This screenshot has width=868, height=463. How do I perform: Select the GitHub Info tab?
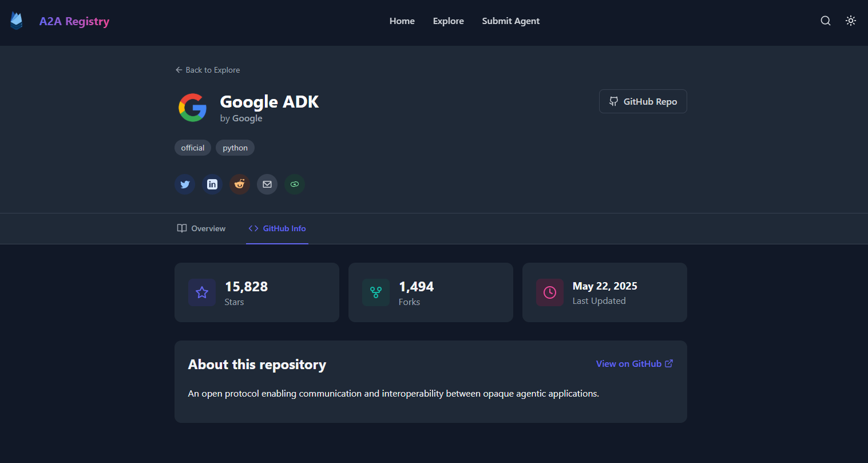tap(277, 228)
